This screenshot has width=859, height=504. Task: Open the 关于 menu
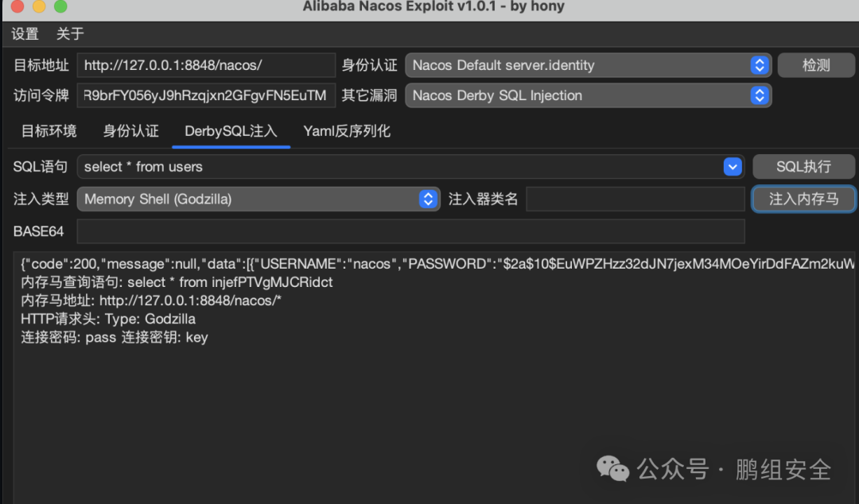click(70, 34)
